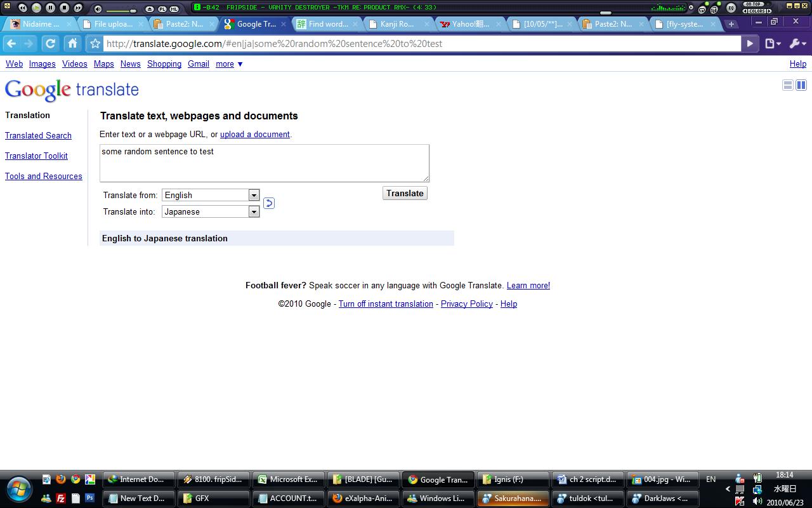Switch to horizontal layout view icon
The width and height of the screenshot is (812, 508).
pos(788,85)
